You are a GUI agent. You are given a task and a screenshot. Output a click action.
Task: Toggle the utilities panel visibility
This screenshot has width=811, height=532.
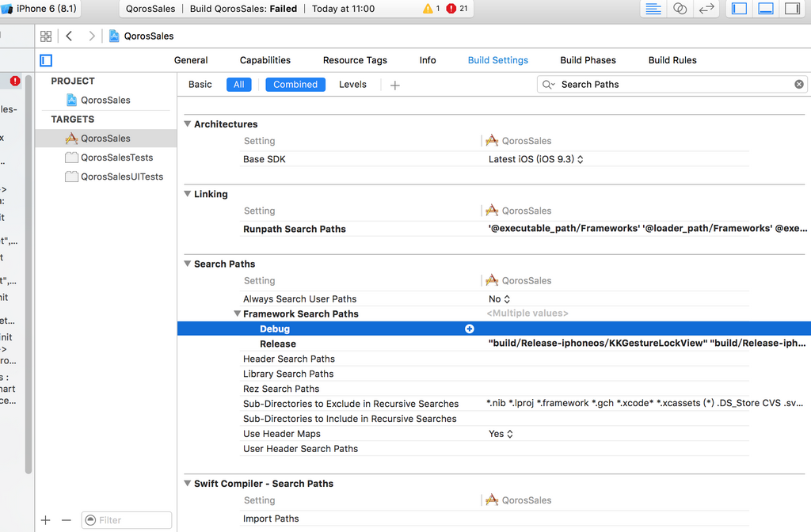(792, 8)
